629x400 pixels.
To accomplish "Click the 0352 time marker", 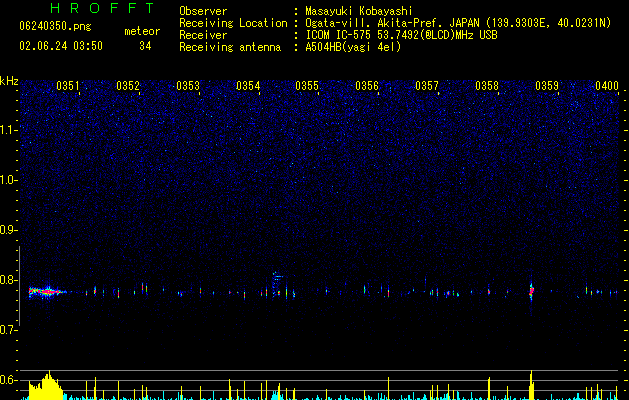I will (x=128, y=86).
